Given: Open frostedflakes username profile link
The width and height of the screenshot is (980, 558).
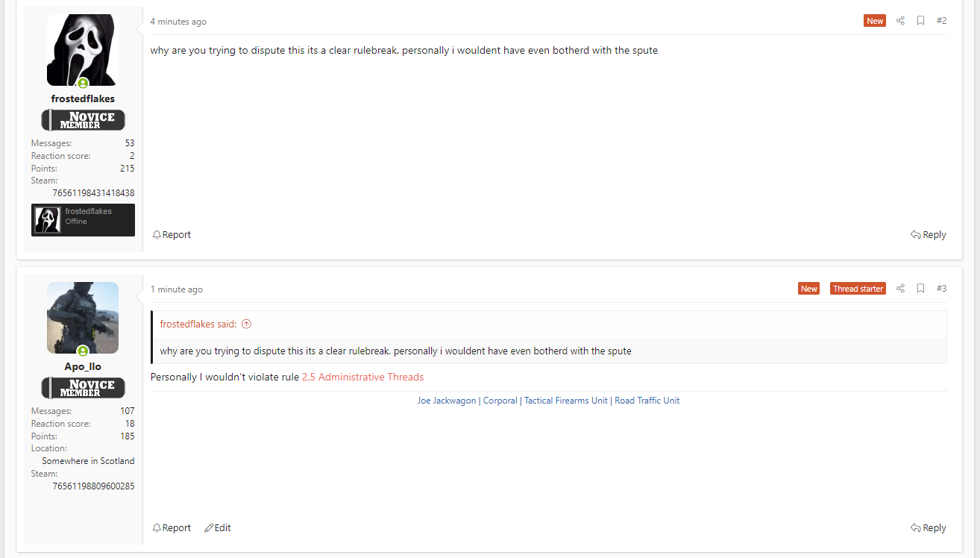Looking at the screenshot, I should coord(83,98).
